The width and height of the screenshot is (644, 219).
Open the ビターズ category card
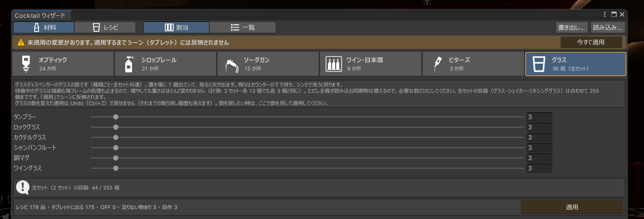pyautogui.click(x=473, y=64)
